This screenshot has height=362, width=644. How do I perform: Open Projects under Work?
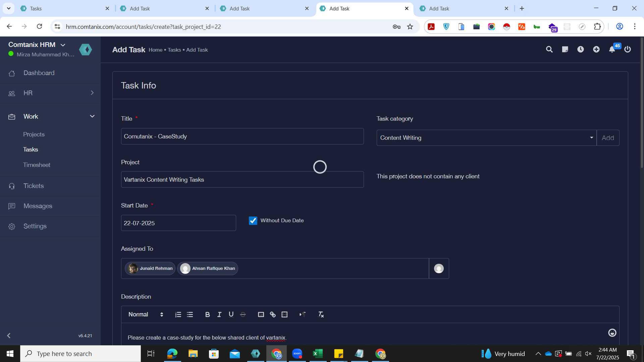34,134
